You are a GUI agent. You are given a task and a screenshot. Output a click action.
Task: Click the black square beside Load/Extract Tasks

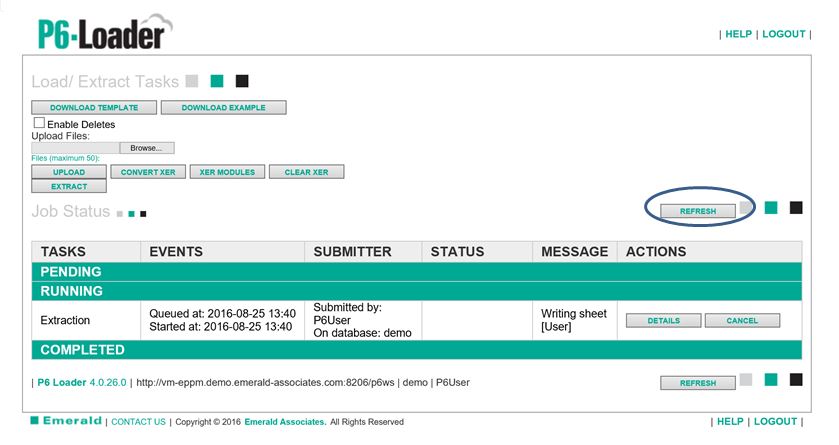click(242, 81)
